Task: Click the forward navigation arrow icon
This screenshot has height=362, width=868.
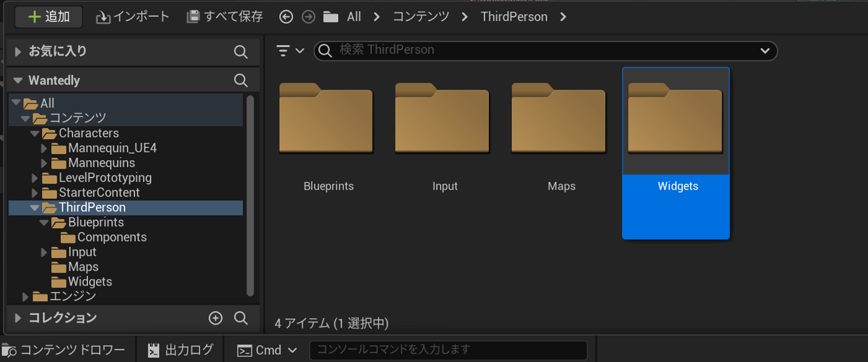Action: tap(309, 17)
